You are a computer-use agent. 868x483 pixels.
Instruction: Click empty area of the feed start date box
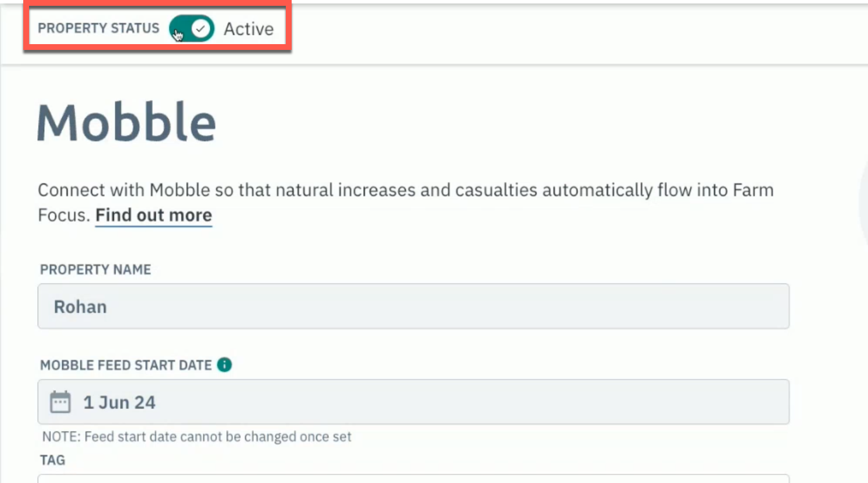click(471, 402)
